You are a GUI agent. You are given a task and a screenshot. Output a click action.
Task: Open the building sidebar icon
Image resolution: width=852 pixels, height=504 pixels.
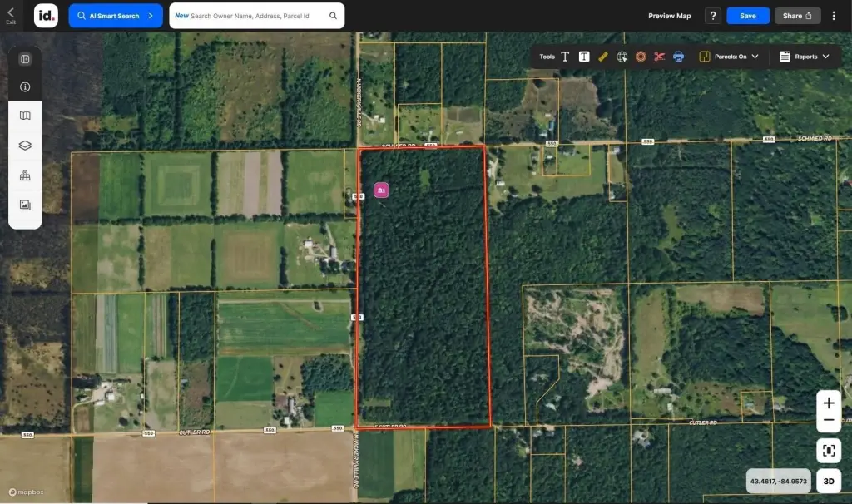click(25, 175)
